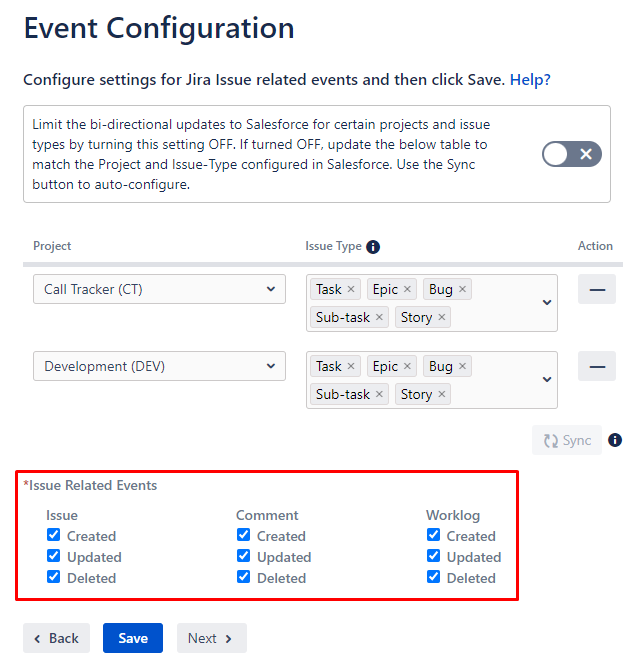The height and width of the screenshot is (665, 639).
Task: Click the info icon beside the Sync button
Action: [614, 440]
